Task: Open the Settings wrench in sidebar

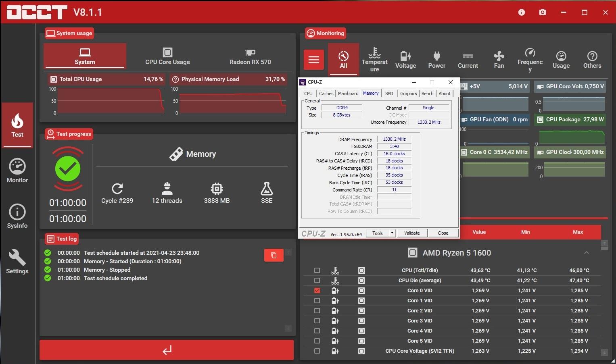Action: [x=17, y=262]
